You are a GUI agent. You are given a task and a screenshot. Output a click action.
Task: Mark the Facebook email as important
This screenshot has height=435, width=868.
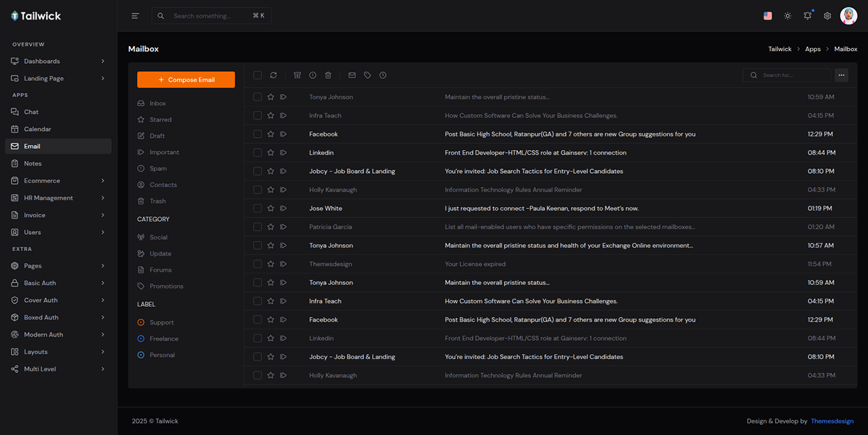(283, 134)
